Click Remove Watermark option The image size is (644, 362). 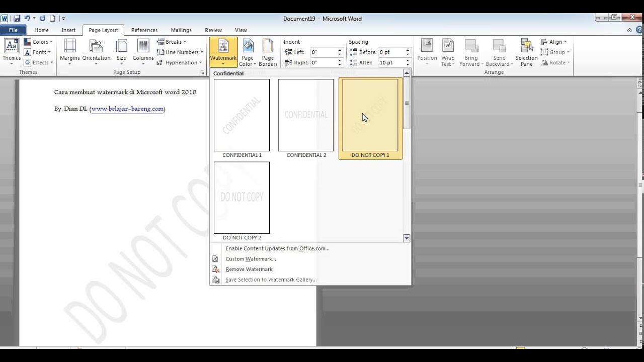[x=249, y=269]
